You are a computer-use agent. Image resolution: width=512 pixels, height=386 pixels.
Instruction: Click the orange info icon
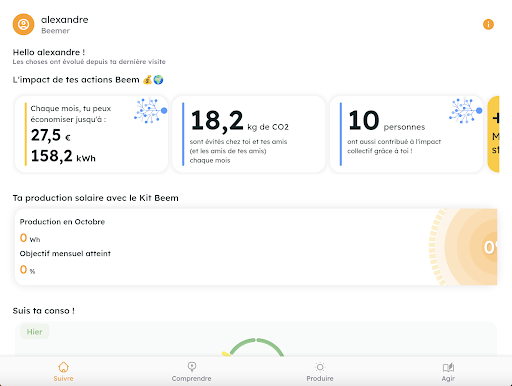click(488, 24)
